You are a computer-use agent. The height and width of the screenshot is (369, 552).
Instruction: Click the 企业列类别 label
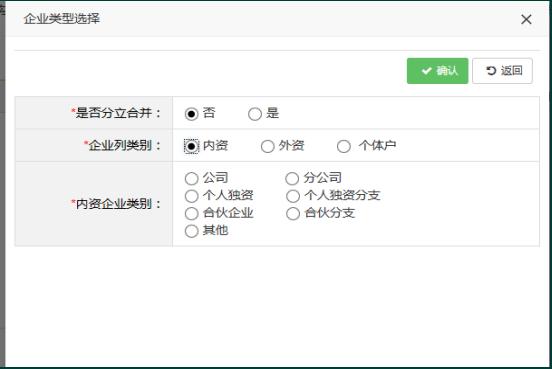[x=122, y=145]
